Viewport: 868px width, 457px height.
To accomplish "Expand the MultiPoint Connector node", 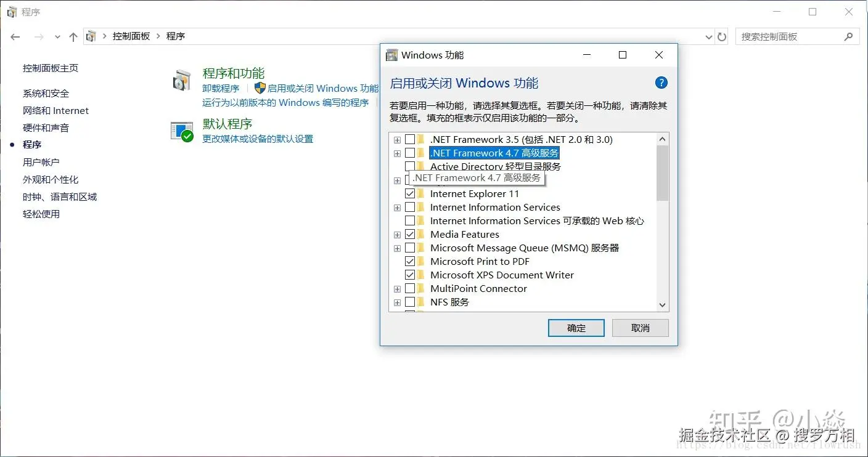I will 397,289.
